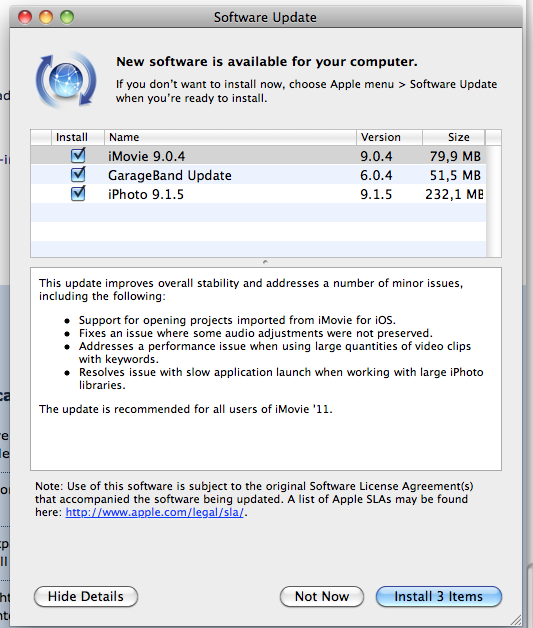This screenshot has width=533, height=628.
Task: Click the 232,1 MB size cell
Action: [x=455, y=195]
